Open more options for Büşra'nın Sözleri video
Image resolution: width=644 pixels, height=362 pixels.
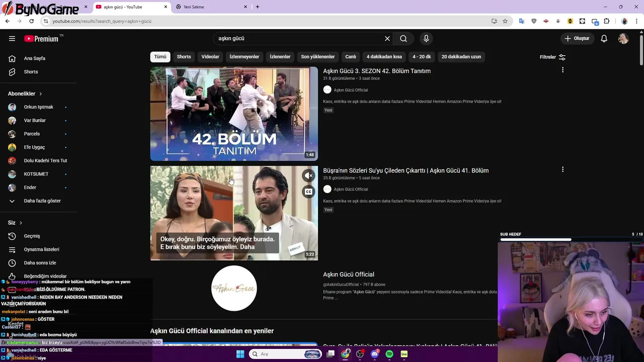coord(562,170)
